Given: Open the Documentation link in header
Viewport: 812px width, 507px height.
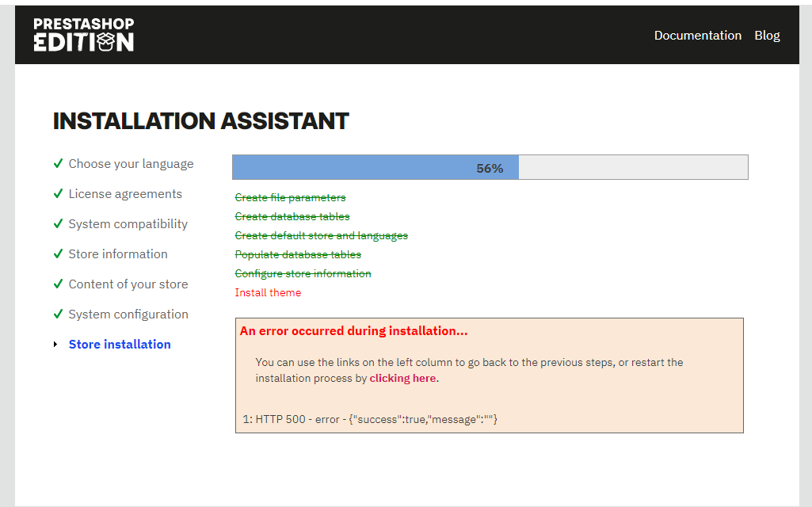Looking at the screenshot, I should pyautogui.click(x=698, y=35).
